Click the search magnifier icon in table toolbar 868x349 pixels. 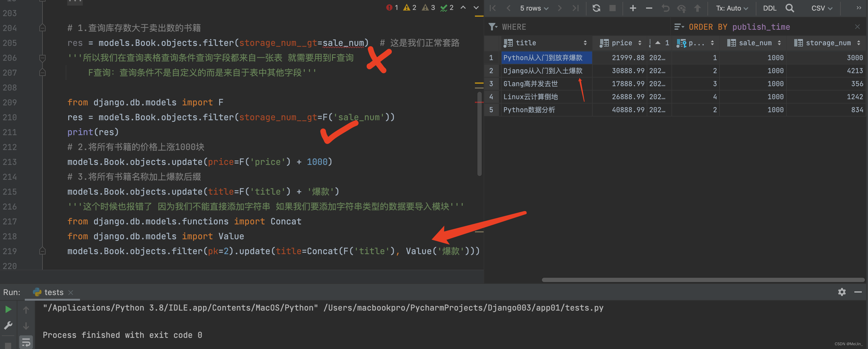790,8
